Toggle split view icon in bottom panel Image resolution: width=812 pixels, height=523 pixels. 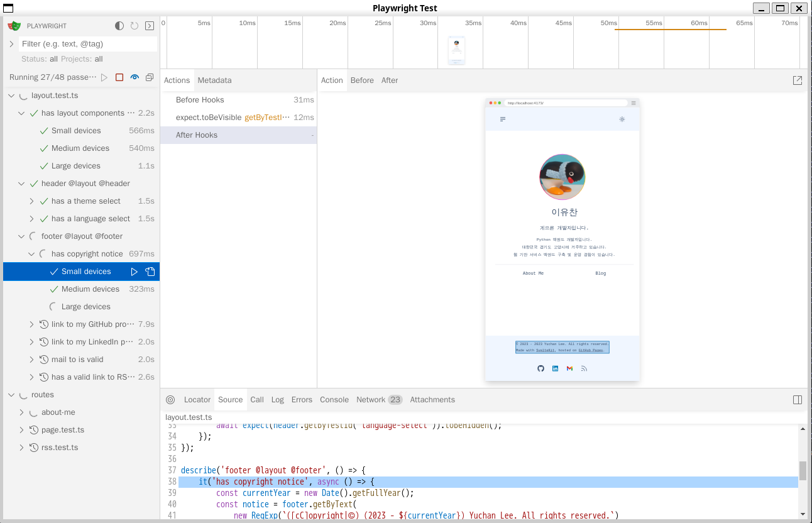click(798, 400)
